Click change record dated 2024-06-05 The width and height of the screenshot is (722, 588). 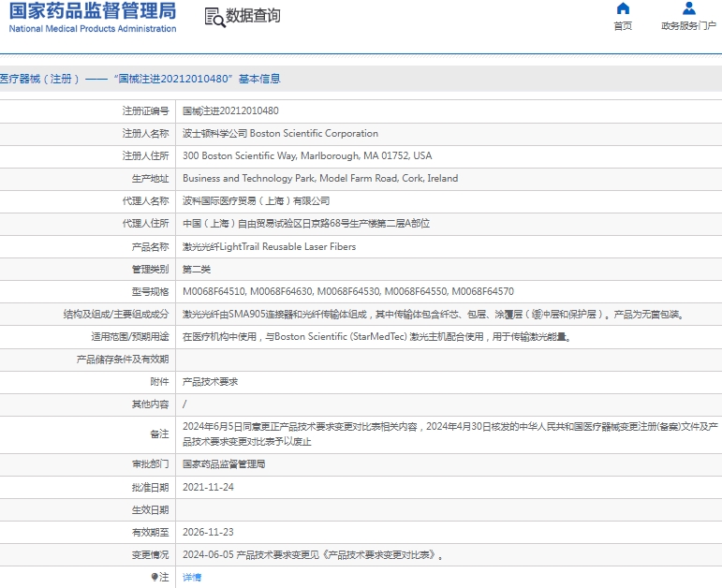point(313,555)
